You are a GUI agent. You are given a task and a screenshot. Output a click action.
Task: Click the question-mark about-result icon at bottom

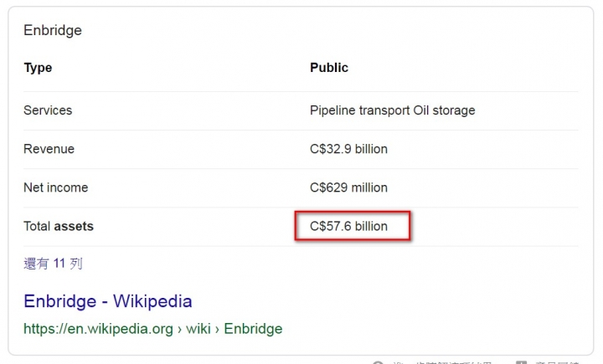(378, 362)
